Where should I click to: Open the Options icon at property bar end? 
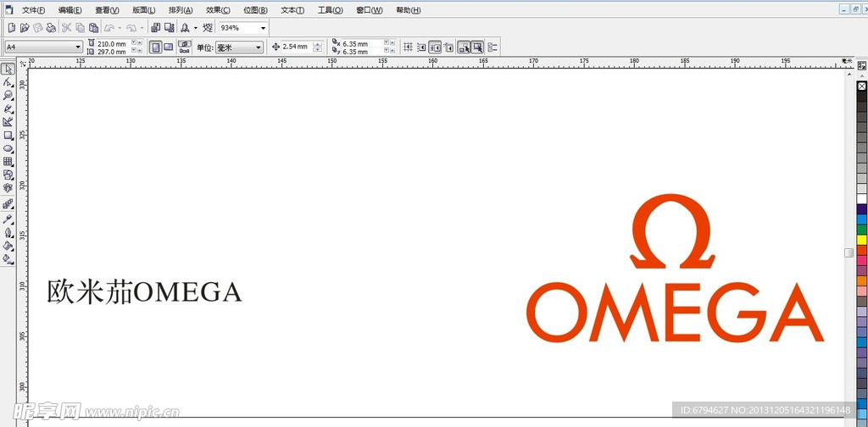[492, 47]
